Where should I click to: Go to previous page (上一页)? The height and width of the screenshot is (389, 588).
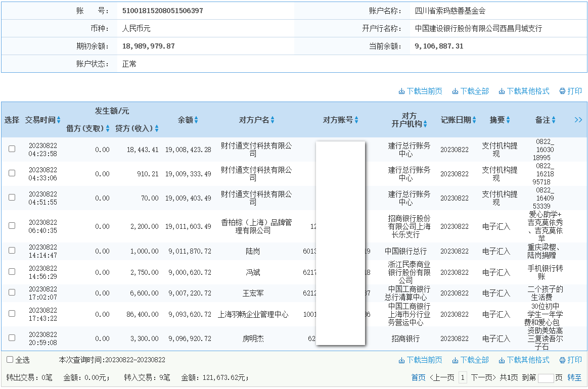click(442, 378)
